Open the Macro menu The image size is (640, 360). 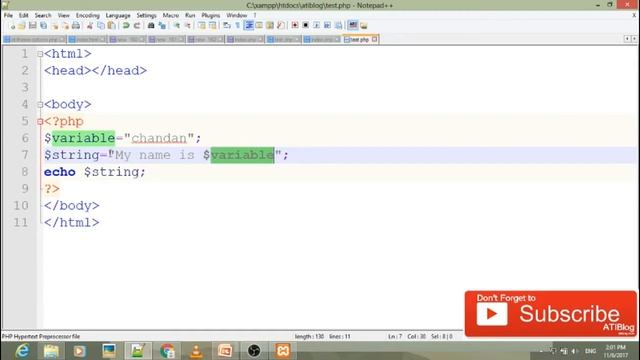coord(171,16)
